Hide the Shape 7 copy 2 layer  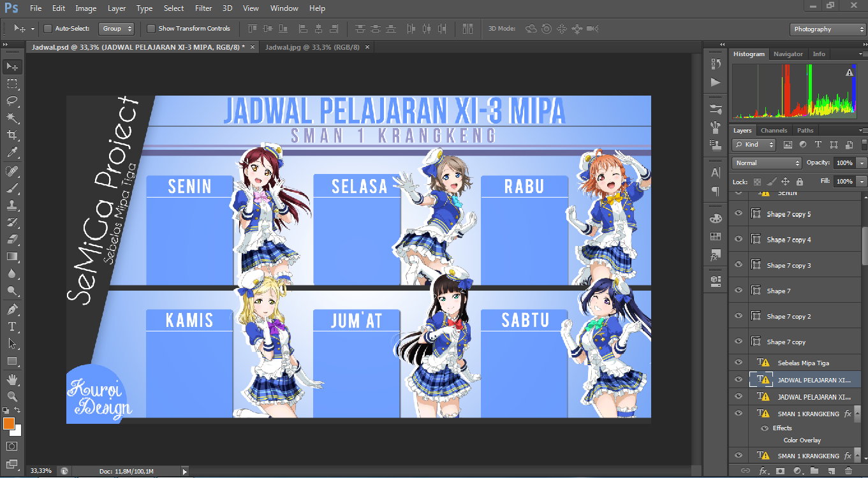(739, 315)
